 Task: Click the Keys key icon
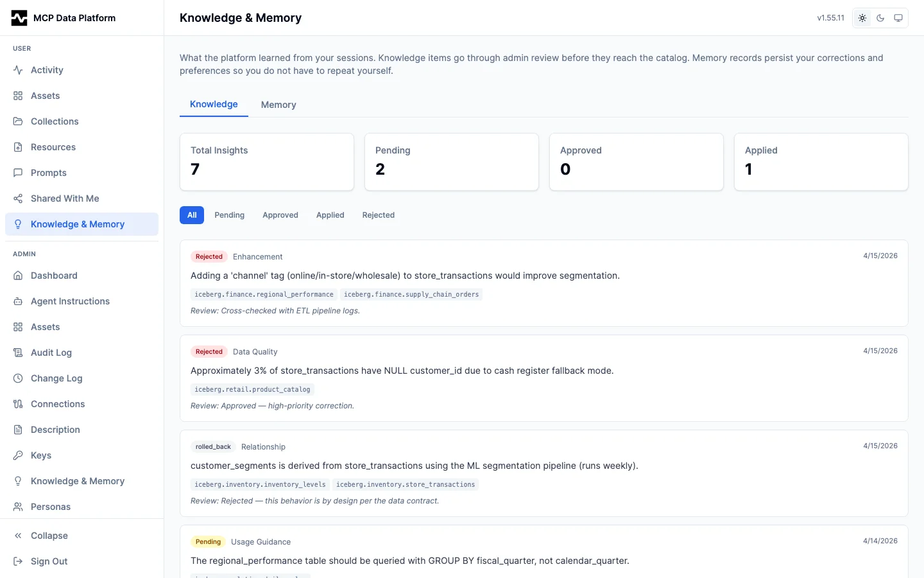[18, 455]
